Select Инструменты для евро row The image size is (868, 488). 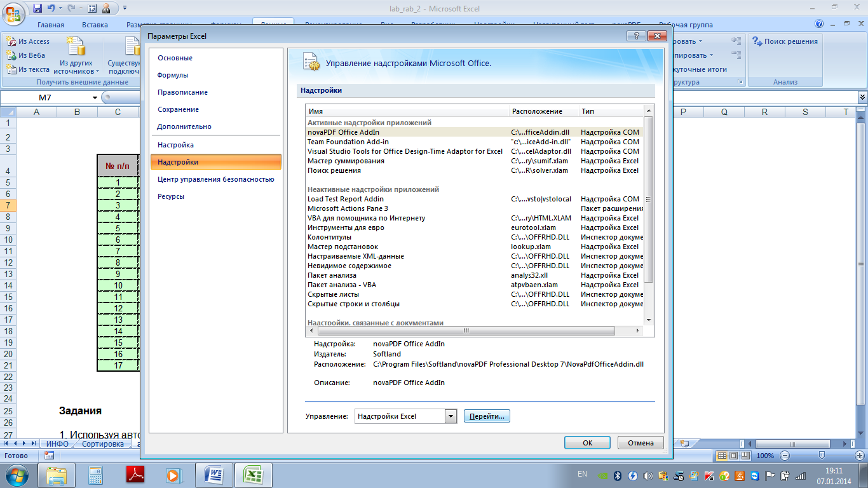(x=474, y=227)
